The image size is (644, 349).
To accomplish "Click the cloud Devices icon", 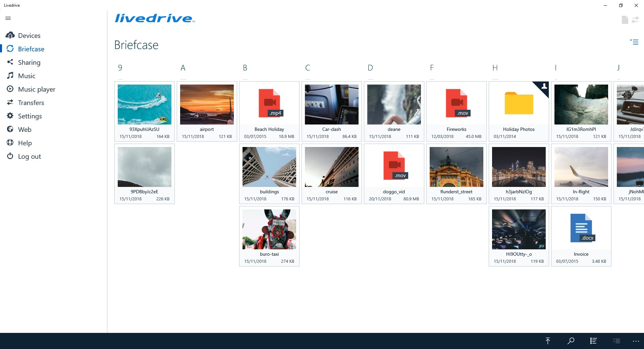I will (x=10, y=35).
